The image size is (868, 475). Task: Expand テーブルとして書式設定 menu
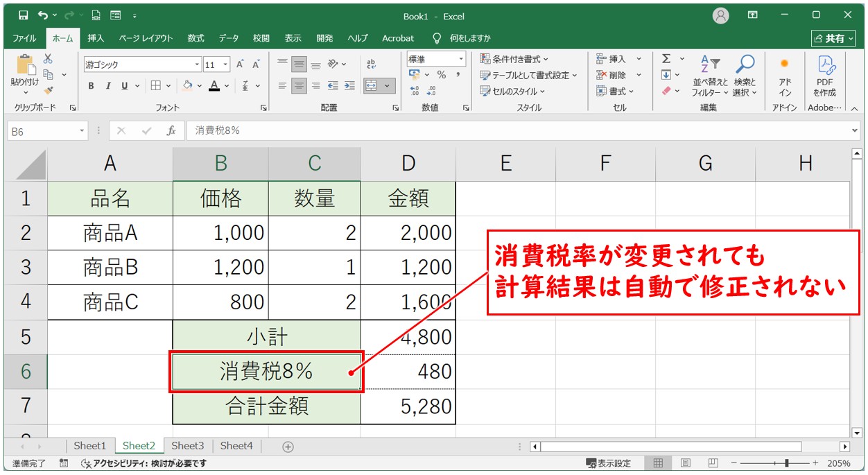(529, 75)
